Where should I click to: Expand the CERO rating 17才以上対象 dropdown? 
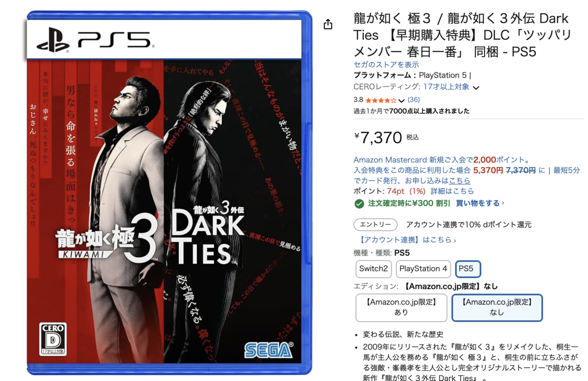(476, 88)
